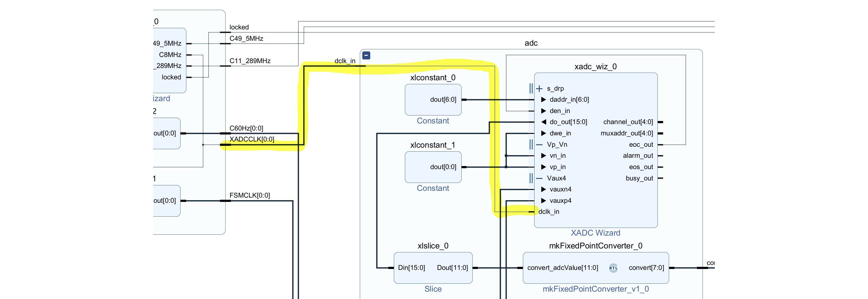
Task: Collapse the Vp_Vn interface group
Action: (x=539, y=145)
